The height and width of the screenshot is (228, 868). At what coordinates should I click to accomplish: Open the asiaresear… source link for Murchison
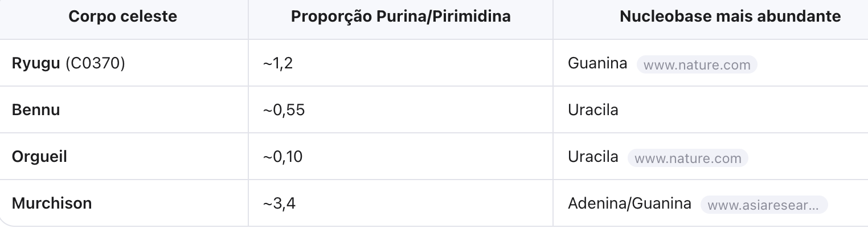pyautogui.click(x=764, y=205)
